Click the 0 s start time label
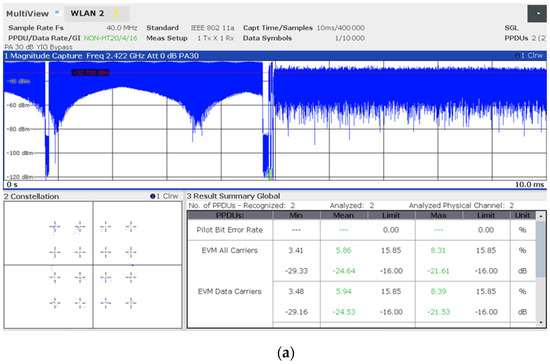This screenshot has width=550, height=364. click(x=12, y=184)
